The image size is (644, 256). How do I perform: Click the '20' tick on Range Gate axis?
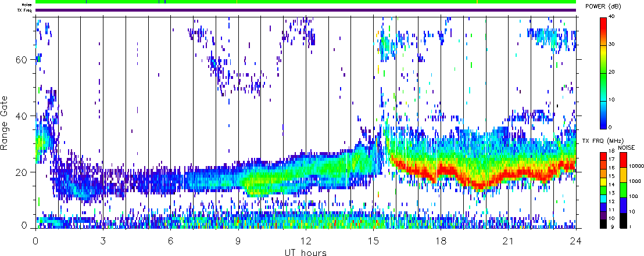[22, 172]
